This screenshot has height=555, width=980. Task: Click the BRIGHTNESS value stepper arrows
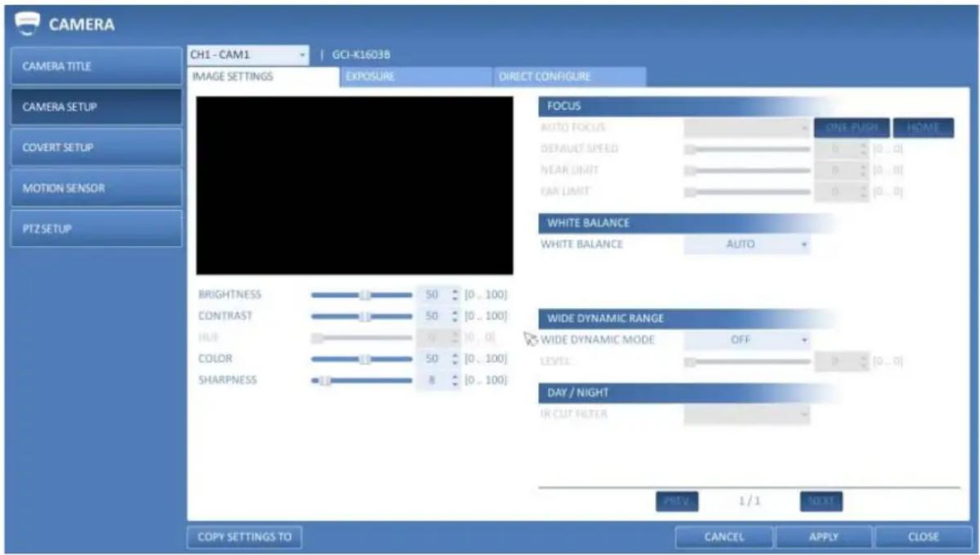coord(455,295)
